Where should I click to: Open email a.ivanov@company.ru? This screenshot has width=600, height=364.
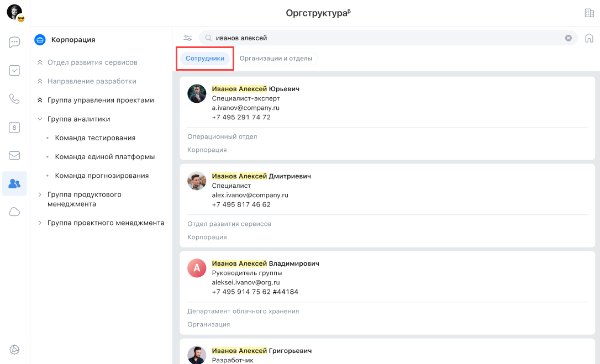pyautogui.click(x=245, y=108)
